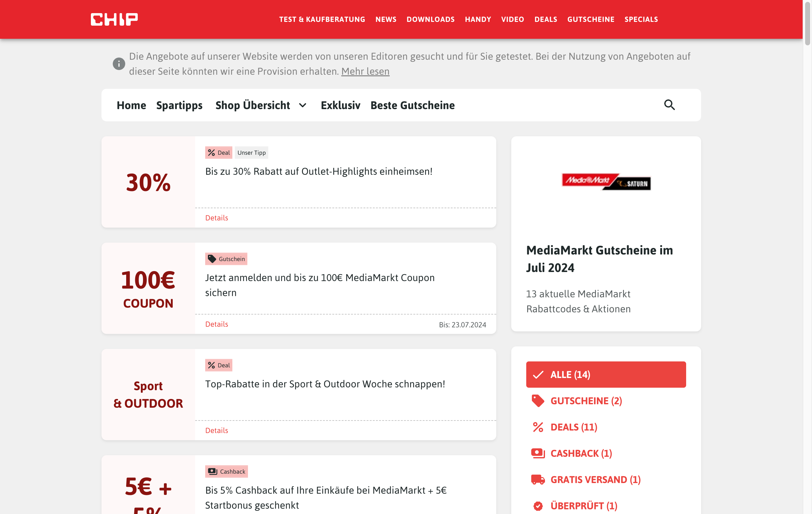
Task: Expand Details on 30% Rabatt deal
Action: click(216, 217)
